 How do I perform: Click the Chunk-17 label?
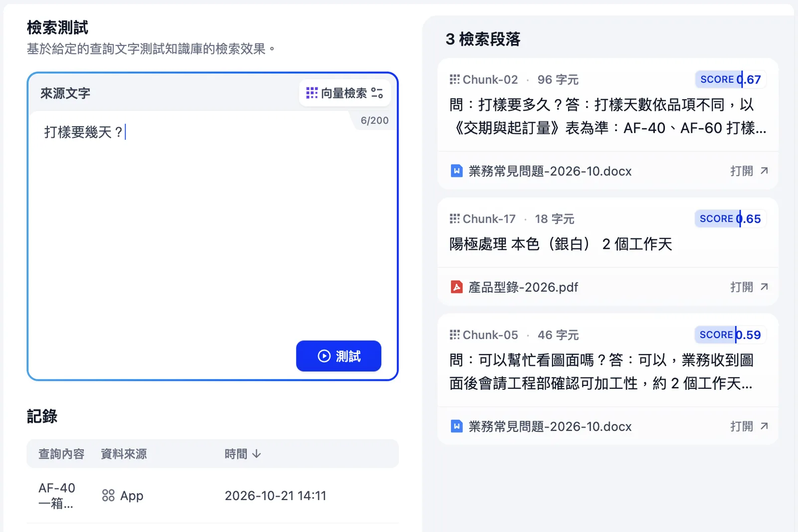[489, 218]
